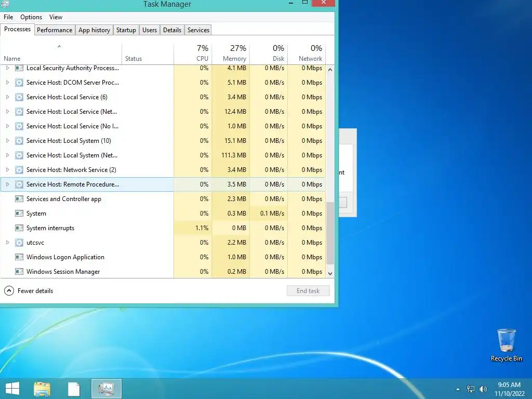Select the Windows Session Manager row

[163, 272]
